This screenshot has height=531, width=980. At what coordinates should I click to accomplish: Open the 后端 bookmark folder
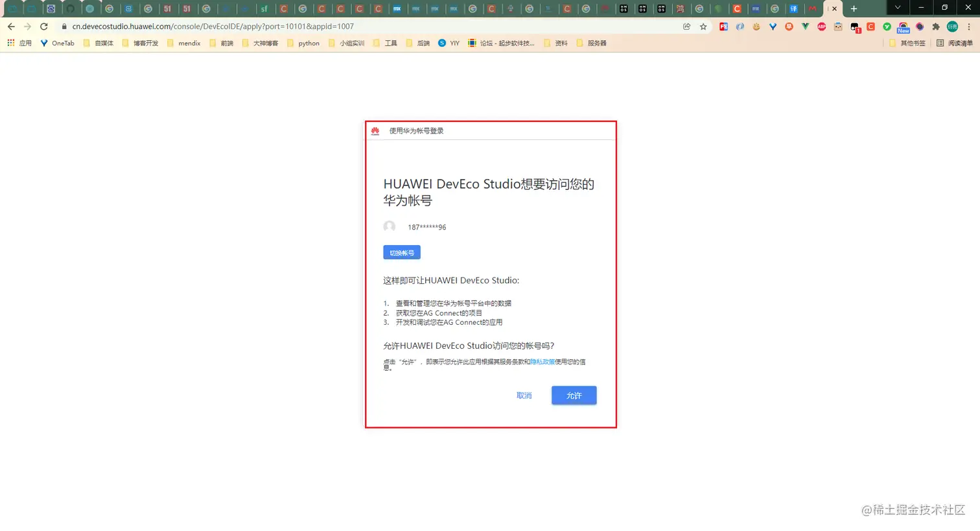click(417, 43)
